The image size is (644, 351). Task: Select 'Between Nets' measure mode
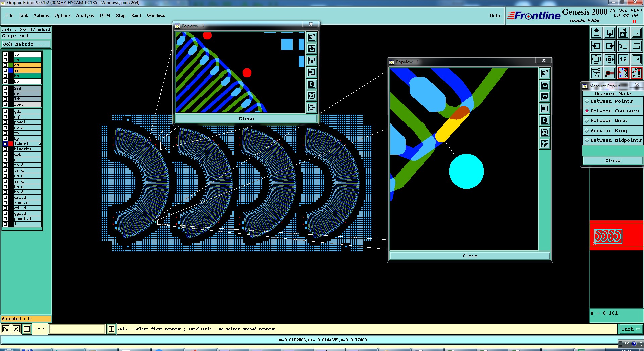(x=613, y=121)
